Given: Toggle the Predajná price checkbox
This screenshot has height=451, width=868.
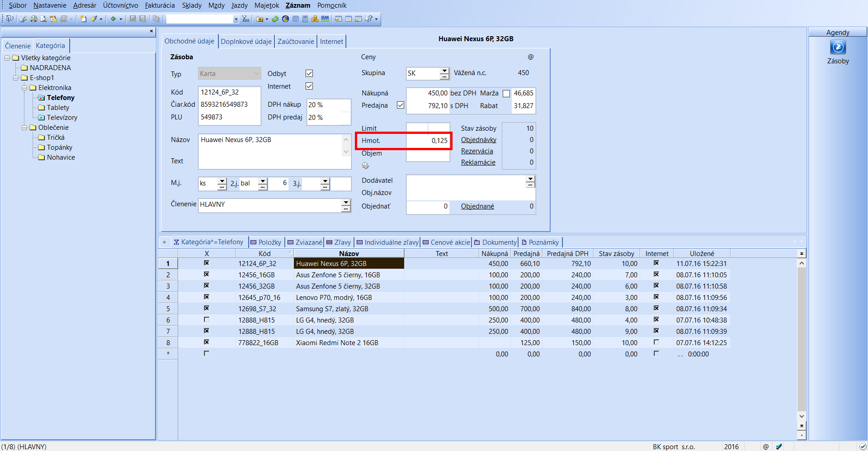Looking at the screenshot, I should 400,105.
